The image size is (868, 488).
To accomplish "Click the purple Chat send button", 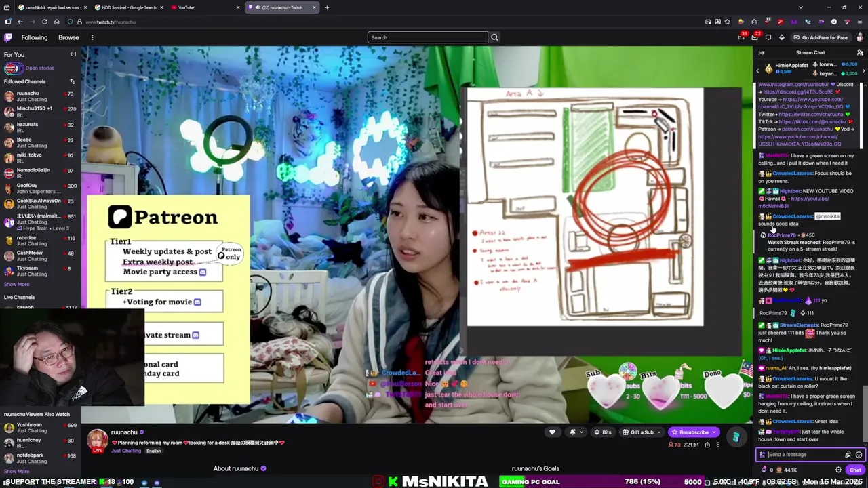I will tap(854, 470).
